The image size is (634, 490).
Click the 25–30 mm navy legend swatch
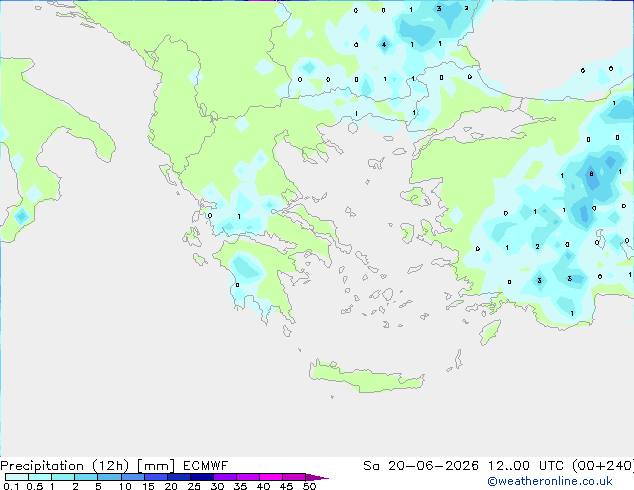point(202,477)
